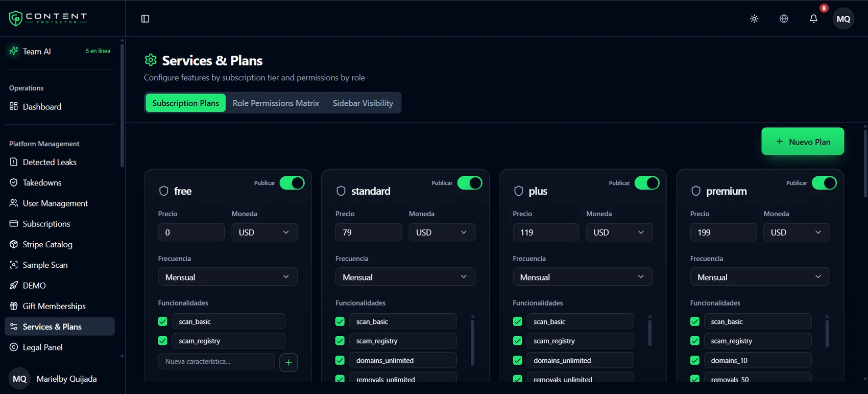Viewport: 868px width, 394px height.
Task: Uncheck scan_basic on the free plan
Action: pyautogui.click(x=162, y=321)
